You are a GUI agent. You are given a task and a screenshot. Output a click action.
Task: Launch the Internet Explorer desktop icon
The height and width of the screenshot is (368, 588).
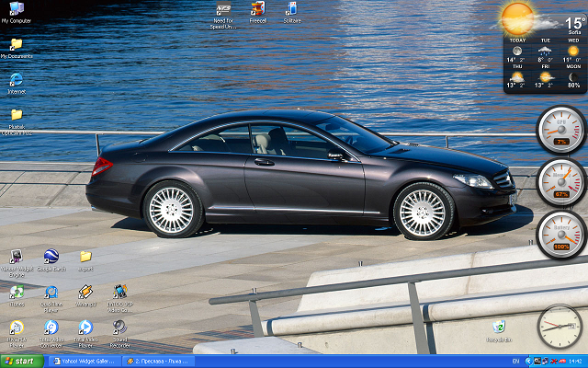coord(16,80)
